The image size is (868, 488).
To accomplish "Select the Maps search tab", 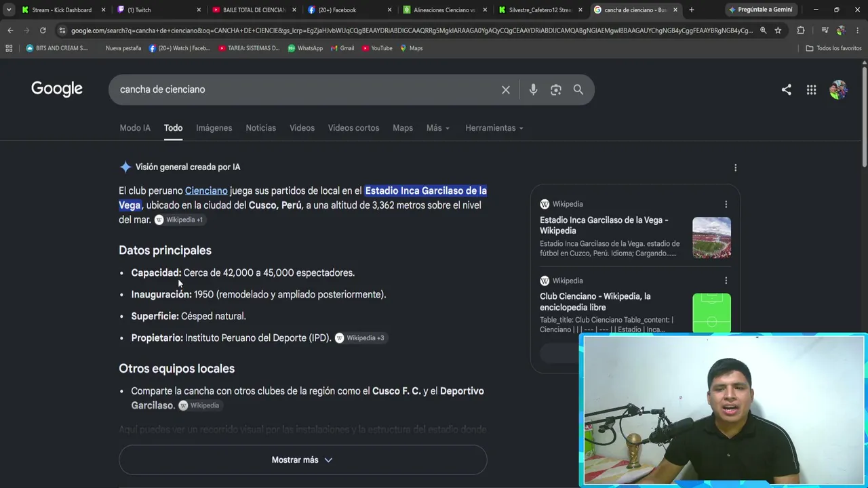I will pyautogui.click(x=403, y=128).
